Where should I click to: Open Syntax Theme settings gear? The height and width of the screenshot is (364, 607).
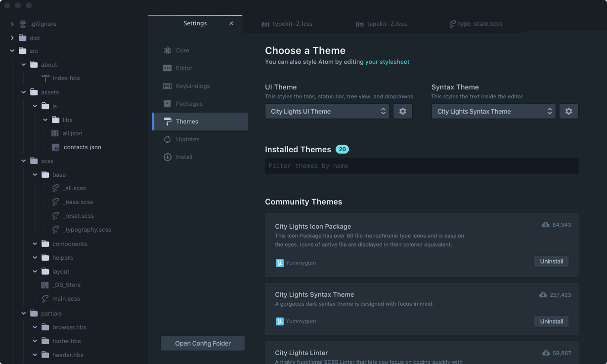pos(569,111)
